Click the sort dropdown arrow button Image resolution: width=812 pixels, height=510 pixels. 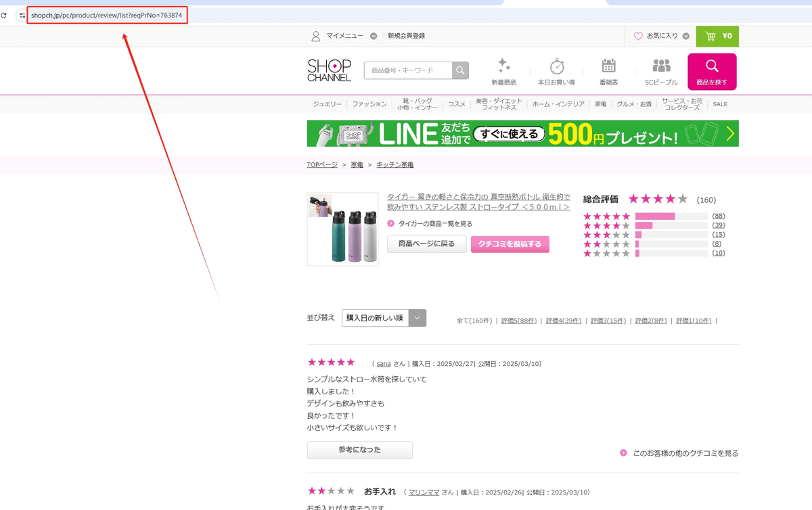[x=418, y=318]
